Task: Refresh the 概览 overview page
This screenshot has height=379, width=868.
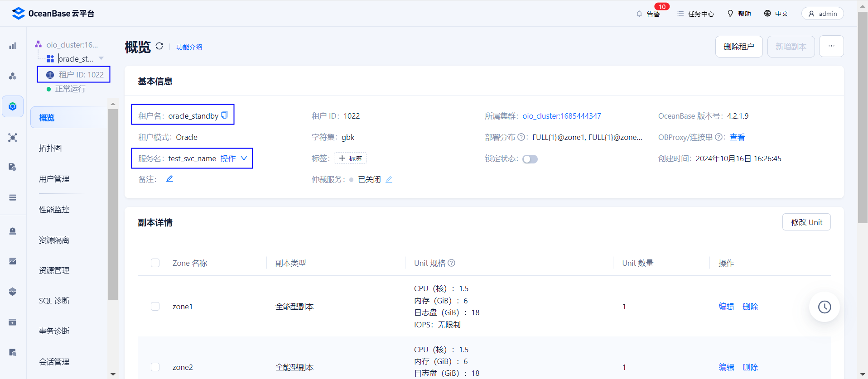Action: 159,46
